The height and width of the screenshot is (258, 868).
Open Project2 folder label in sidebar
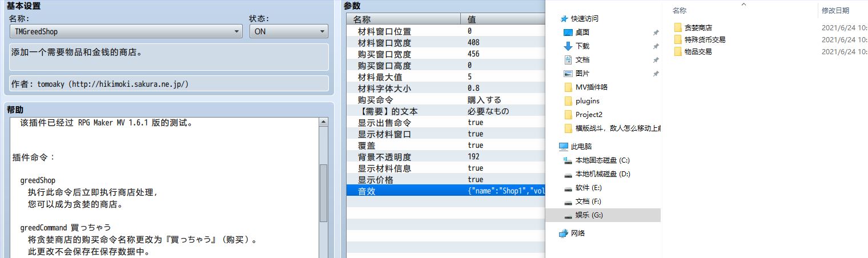(x=589, y=115)
